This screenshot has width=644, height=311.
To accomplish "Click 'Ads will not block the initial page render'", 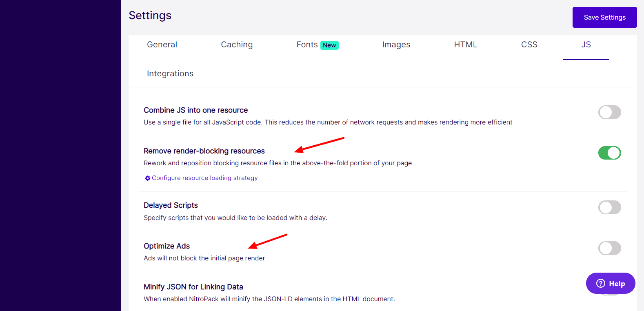I will click(204, 258).
